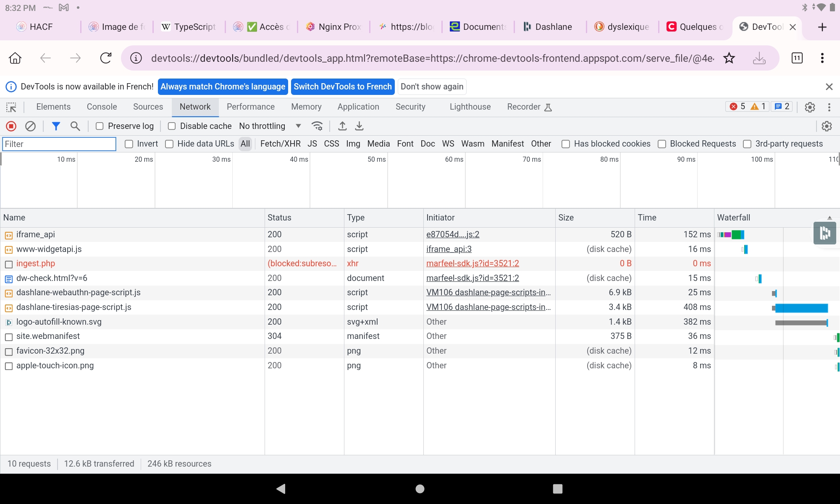840x504 pixels.
Task: Activate the inspect element picker
Action: pos(11,107)
